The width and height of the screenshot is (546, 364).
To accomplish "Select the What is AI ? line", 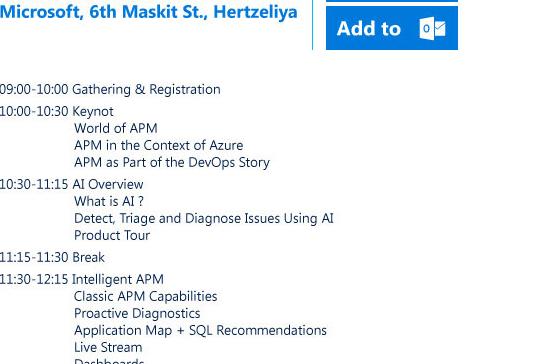I will (109, 201).
